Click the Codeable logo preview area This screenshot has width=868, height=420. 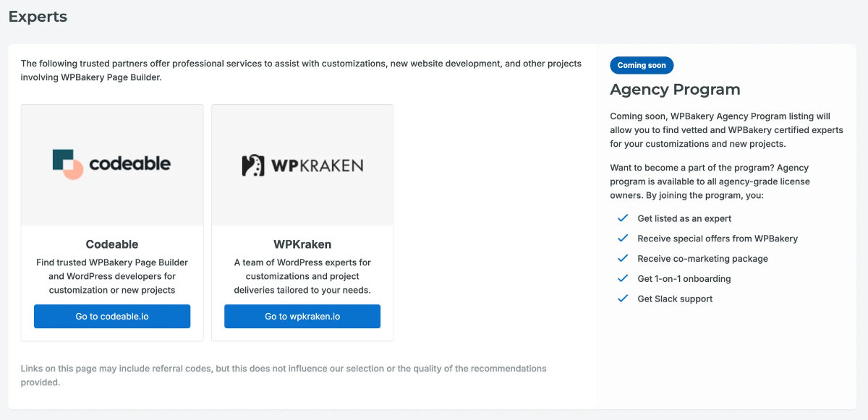111,164
